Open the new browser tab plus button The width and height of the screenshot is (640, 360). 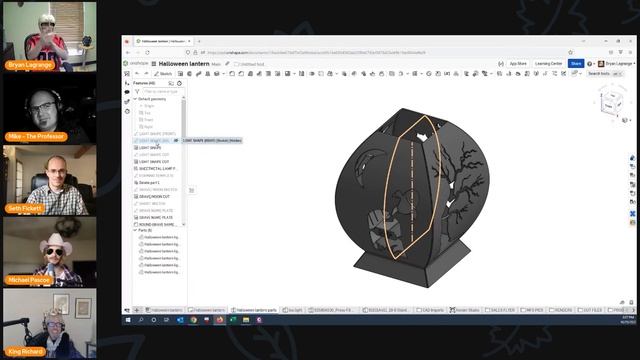(x=199, y=41)
